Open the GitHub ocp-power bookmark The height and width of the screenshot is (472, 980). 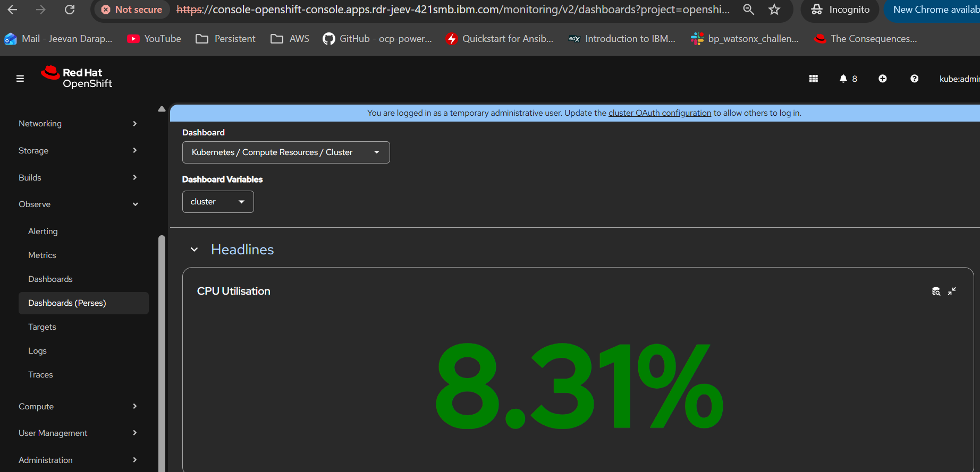[377, 39]
